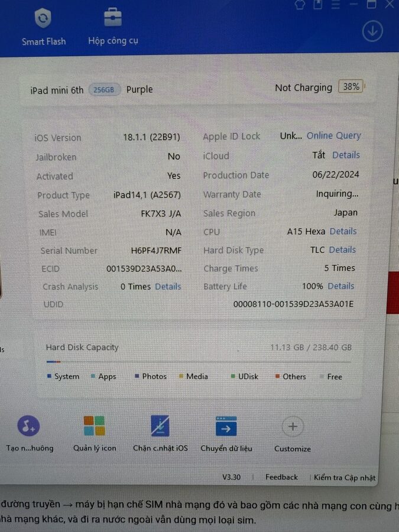Click Online Query for Apple ID Lock
The image size is (399, 532).
pyautogui.click(x=333, y=136)
